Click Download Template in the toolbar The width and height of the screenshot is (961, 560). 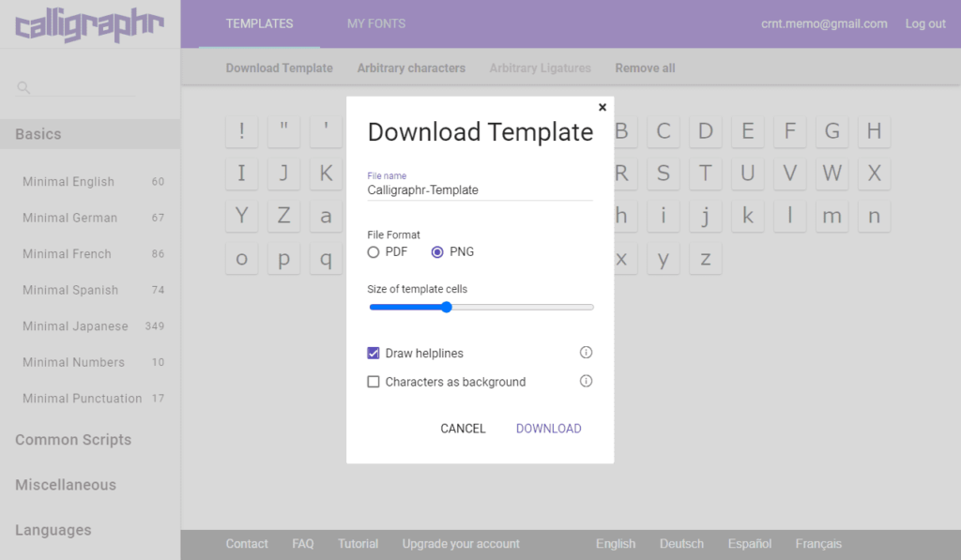pyautogui.click(x=280, y=68)
